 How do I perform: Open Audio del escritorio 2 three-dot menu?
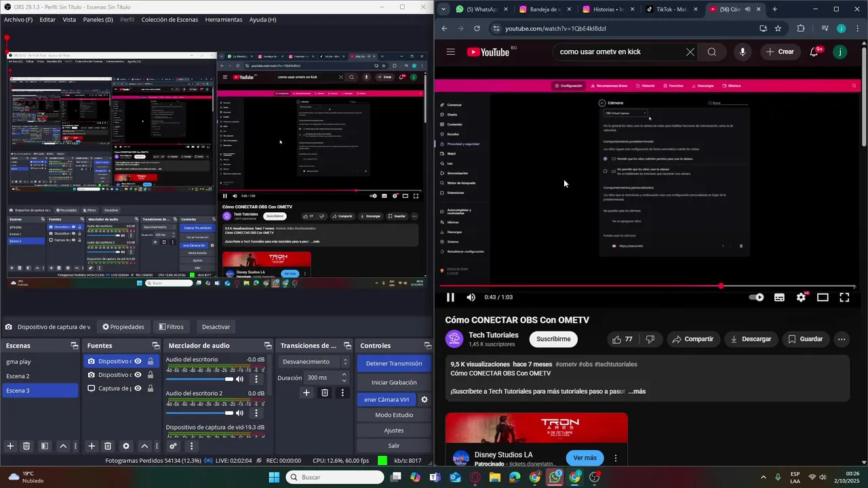[x=256, y=413]
